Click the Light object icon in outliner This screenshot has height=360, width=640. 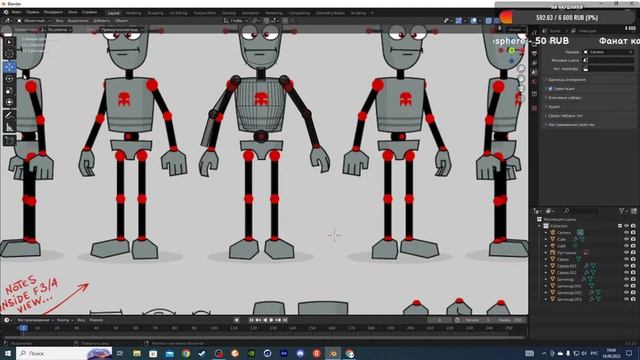pyautogui.click(x=553, y=246)
